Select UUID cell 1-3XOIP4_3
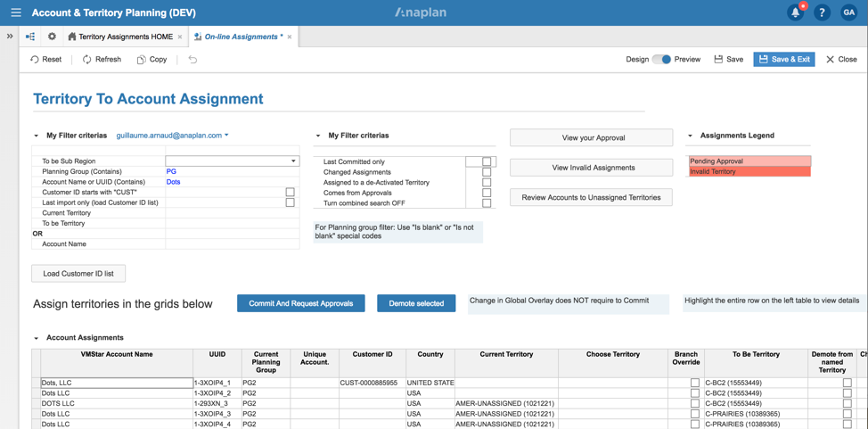This screenshot has height=429, width=868. coord(217,414)
